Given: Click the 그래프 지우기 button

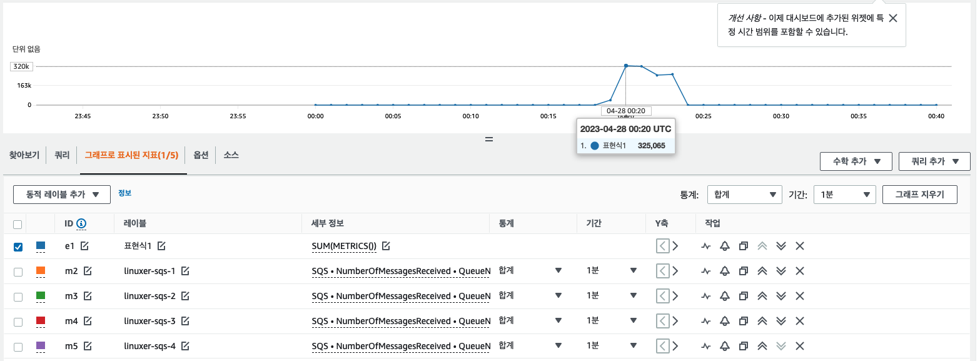Looking at the screenshot, I should click(919, 195).
